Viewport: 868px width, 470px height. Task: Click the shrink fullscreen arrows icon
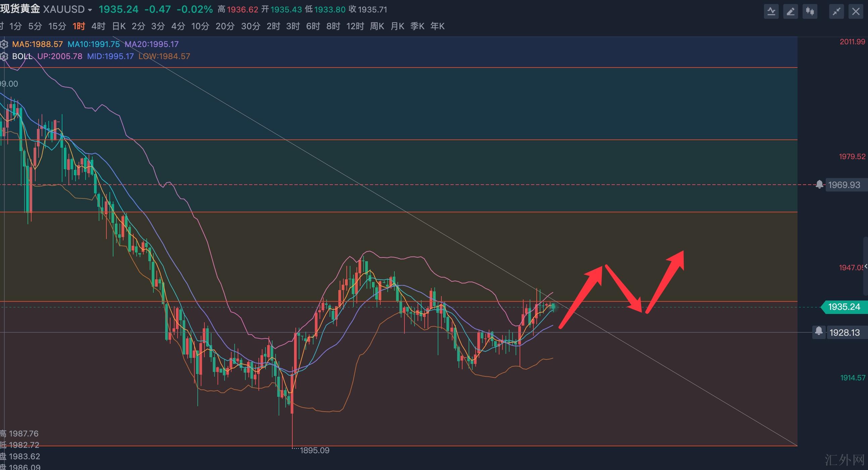click(x=836, y=12)
